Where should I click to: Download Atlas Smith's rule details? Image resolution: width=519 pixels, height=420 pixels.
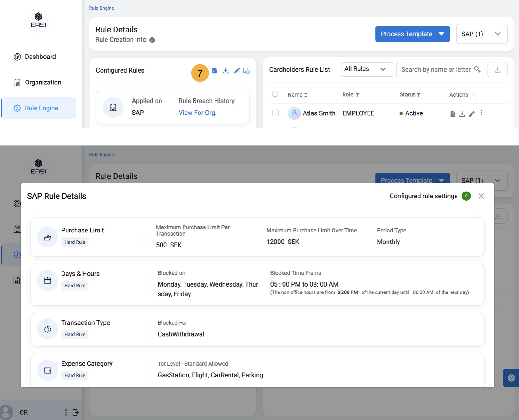click(x=462, y=114)
